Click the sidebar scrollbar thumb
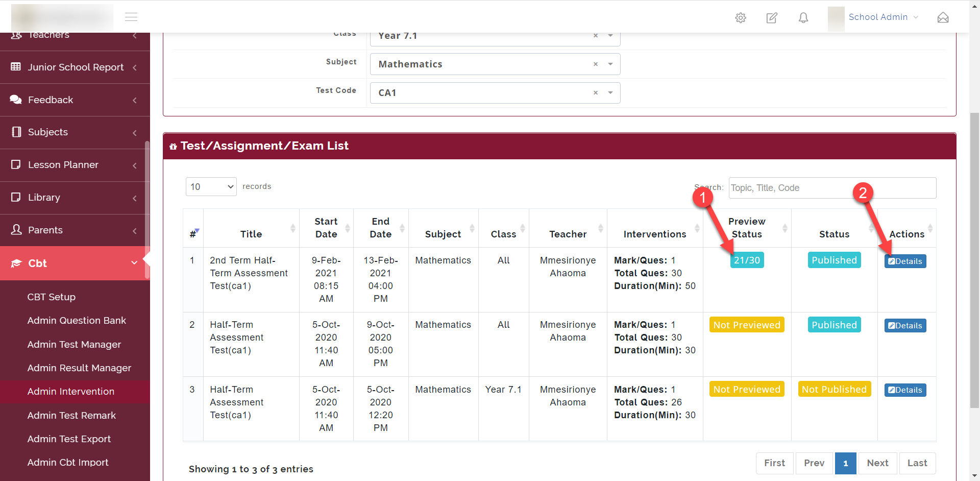 point(148,209)
